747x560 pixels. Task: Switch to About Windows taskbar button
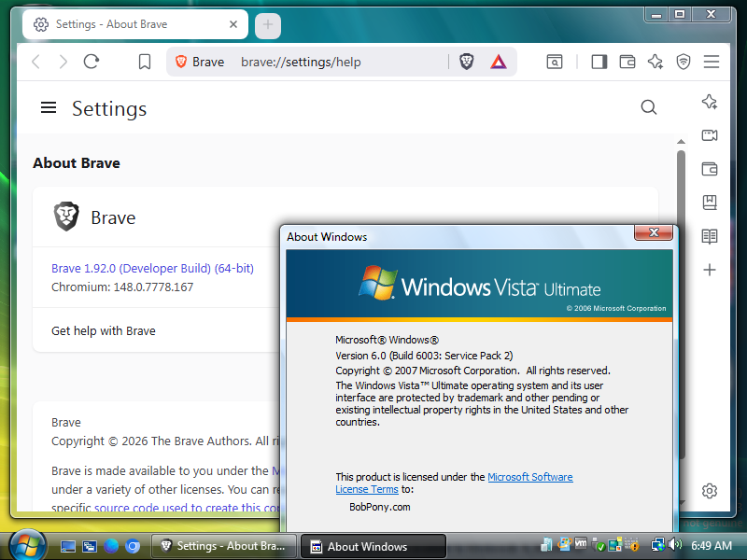(x=373, y=546)
